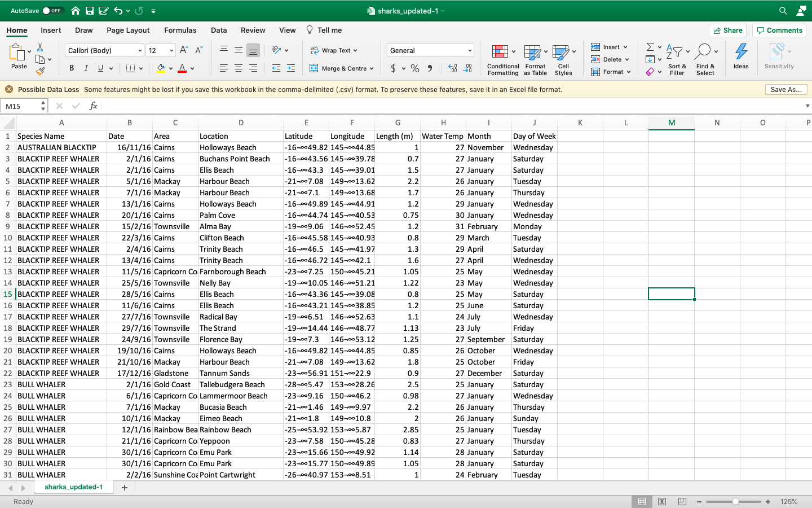Open Conditional Formatting

[x=503, y=60]
